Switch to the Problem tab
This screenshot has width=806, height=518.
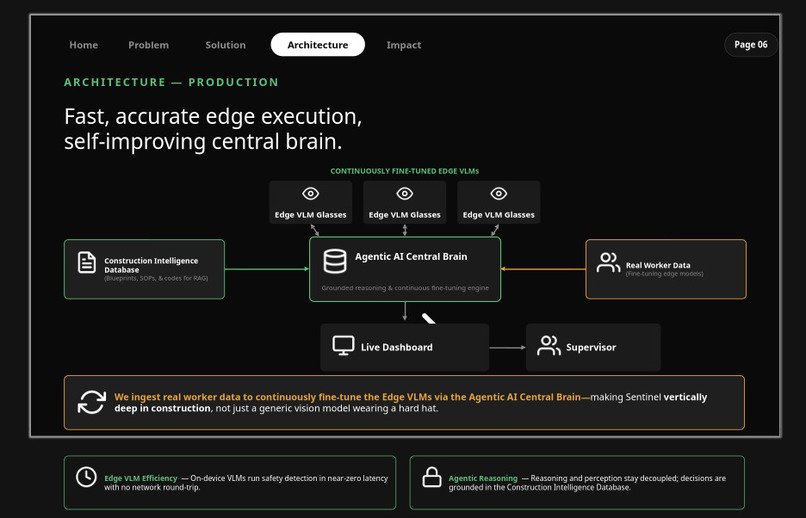click(x=148, y=45)
